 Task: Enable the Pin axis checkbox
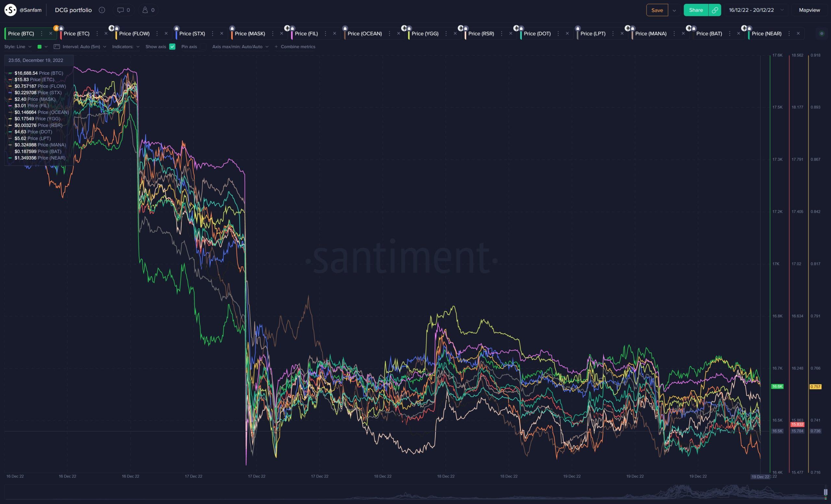click(x=203, y=46)
